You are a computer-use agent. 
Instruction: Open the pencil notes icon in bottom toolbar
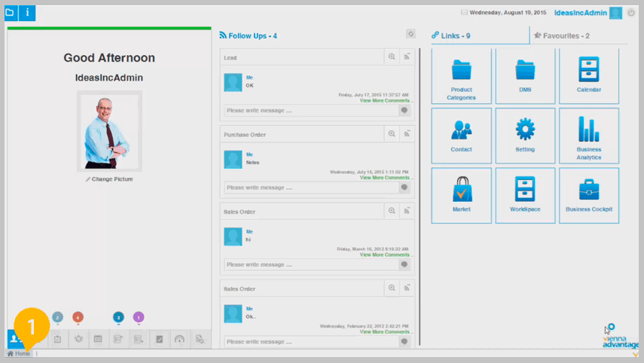point(160,339)
